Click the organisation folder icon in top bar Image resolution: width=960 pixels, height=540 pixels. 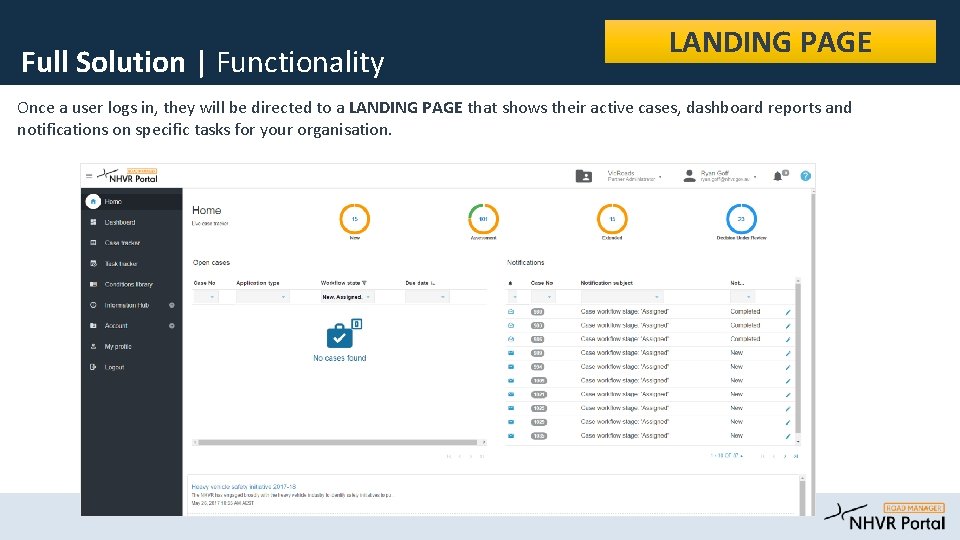[583, 176]
